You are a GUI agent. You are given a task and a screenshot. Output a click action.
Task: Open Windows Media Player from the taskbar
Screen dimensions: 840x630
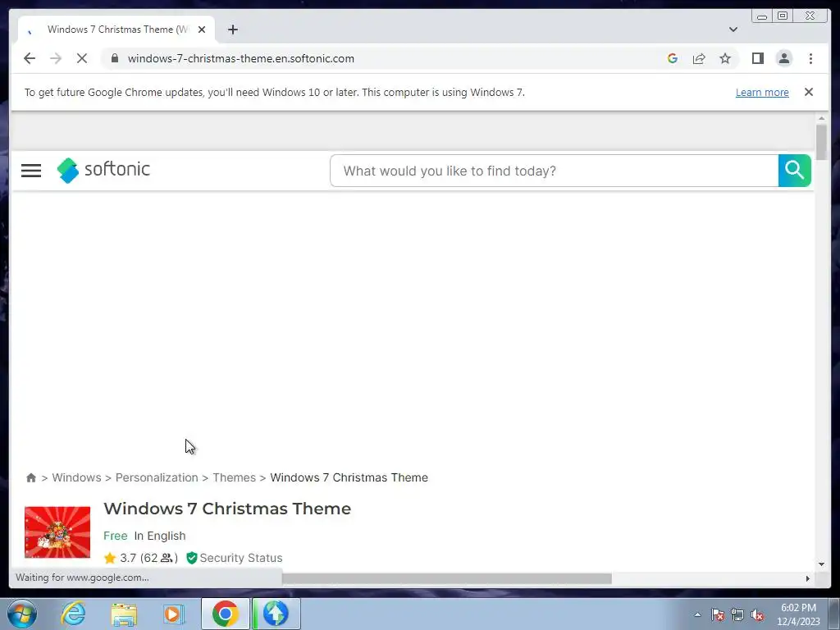tap(174, 614)
